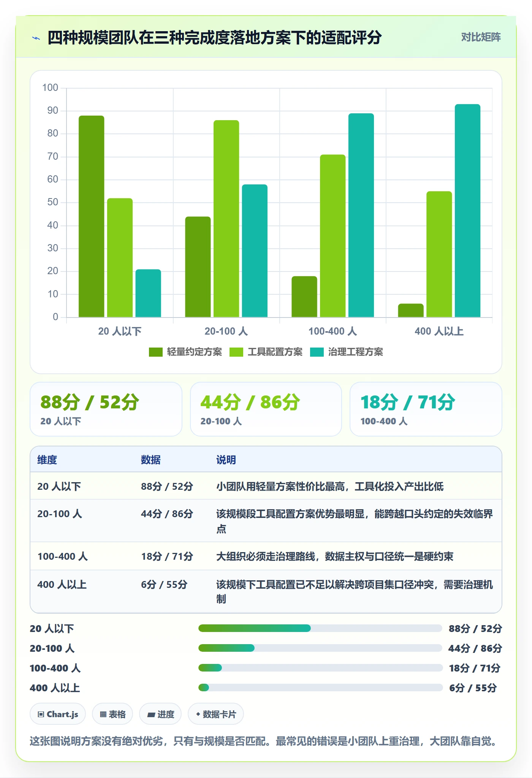The image size is (532, 778).
Task: Click the 治理工程方案 legend label
Action: pos(355,352)
